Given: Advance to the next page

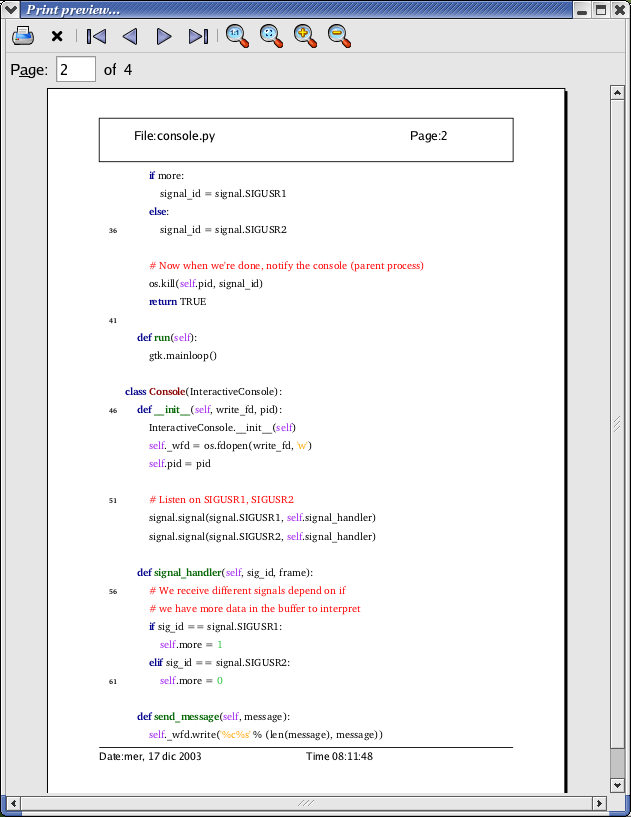Looking at the screenshot, I should click(164, 36).
